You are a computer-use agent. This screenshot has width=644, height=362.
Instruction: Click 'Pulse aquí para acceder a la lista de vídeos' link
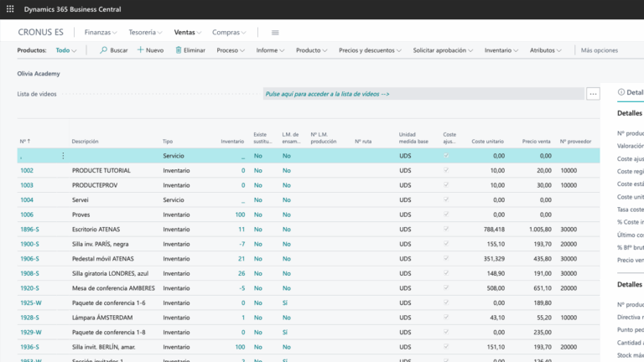click(327, 94)
